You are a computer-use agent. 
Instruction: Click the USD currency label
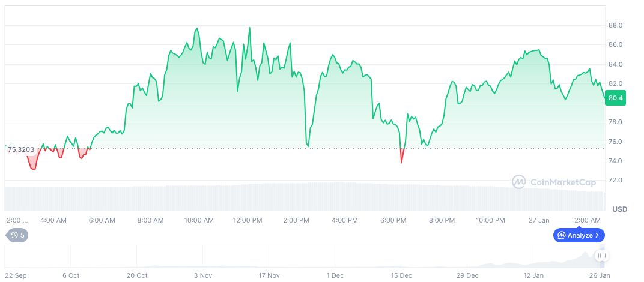click(x=619, y=209)
